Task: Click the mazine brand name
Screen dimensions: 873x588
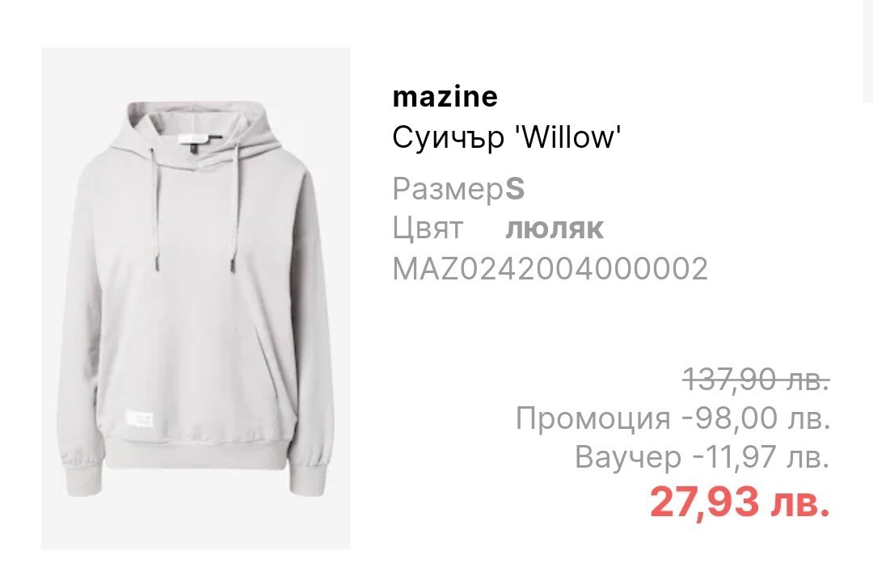Action: [445, 97]
